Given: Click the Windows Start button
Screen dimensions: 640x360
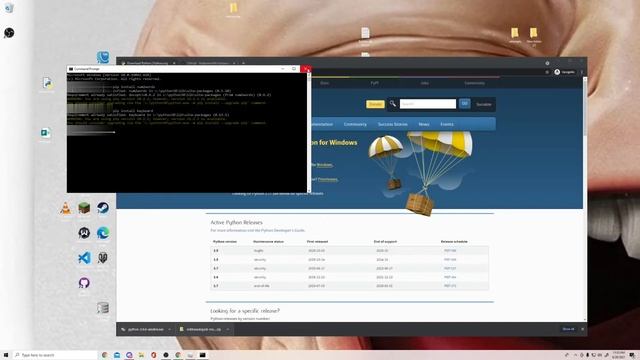Looking at the screenshot, I should click(x=6, y=355).
